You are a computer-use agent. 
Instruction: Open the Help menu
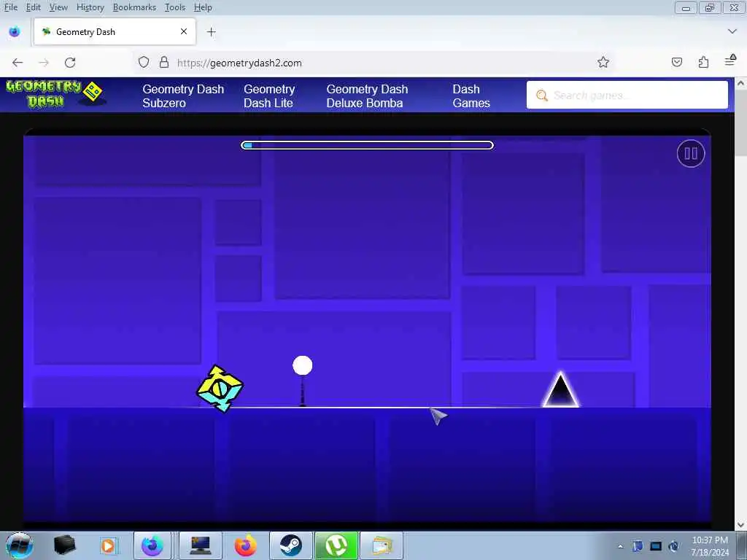tap(203, 7)
